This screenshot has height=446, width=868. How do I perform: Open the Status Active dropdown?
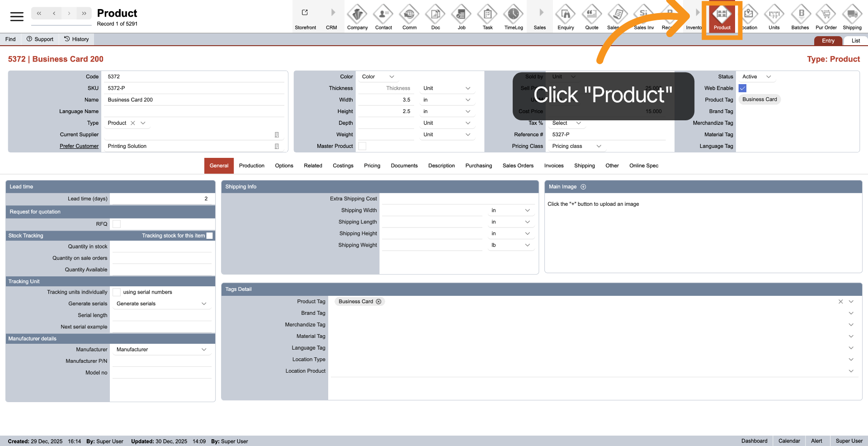755,76
